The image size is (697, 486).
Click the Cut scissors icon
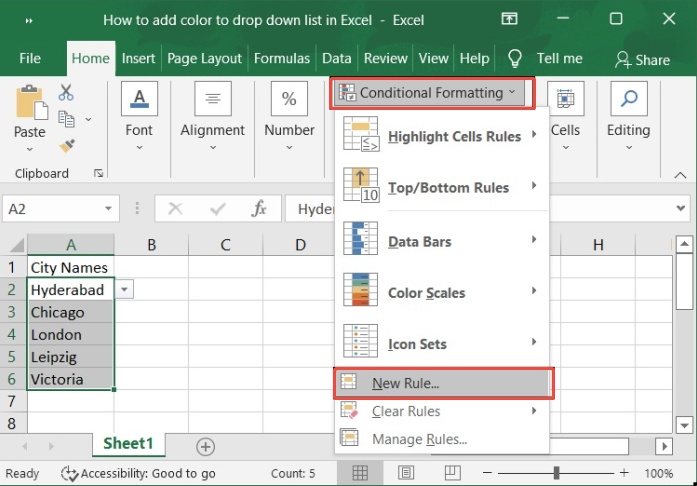66,92
